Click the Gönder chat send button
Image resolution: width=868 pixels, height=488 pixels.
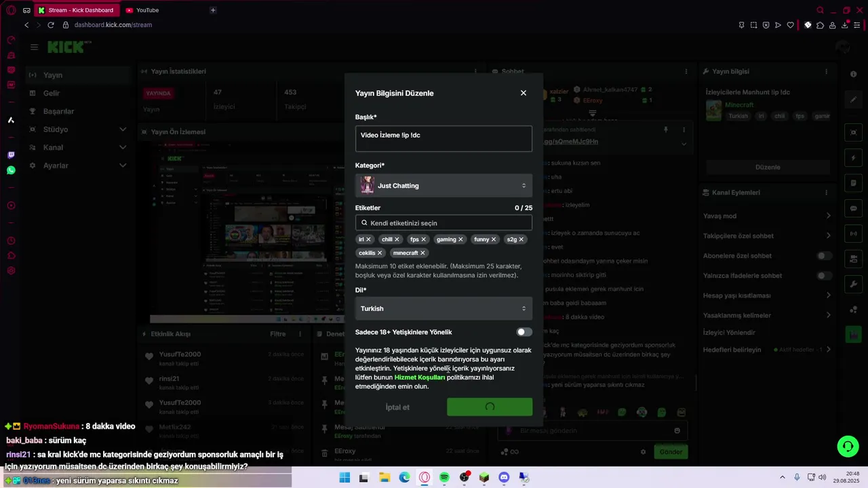(x=671, y=452)
